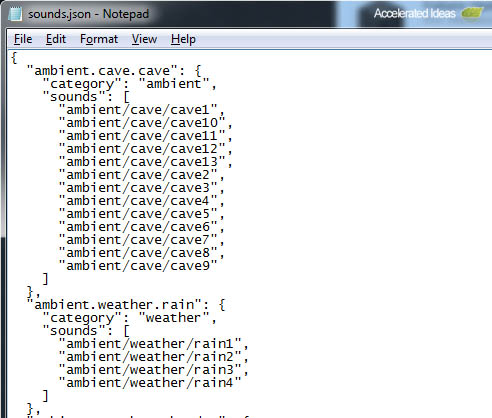The width and height of the screenshot is (492, 418).
Task: Click the opening curly brace on first line
Action: pyautogui.click(x=14, y=57)
